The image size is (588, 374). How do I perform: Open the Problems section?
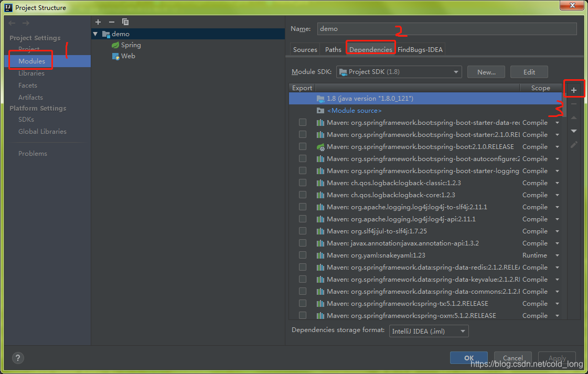(x=33, y=154)
